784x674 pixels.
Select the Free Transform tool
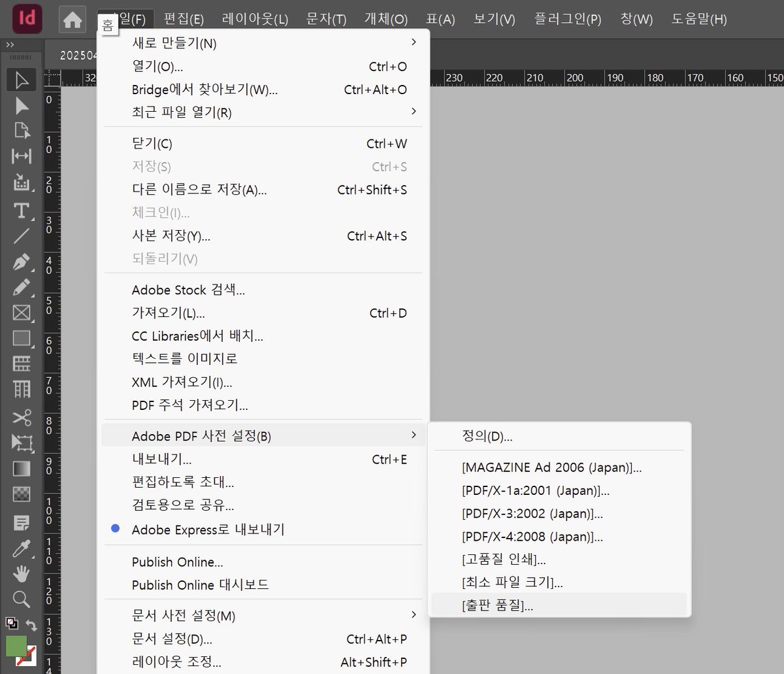pos(22,443)
